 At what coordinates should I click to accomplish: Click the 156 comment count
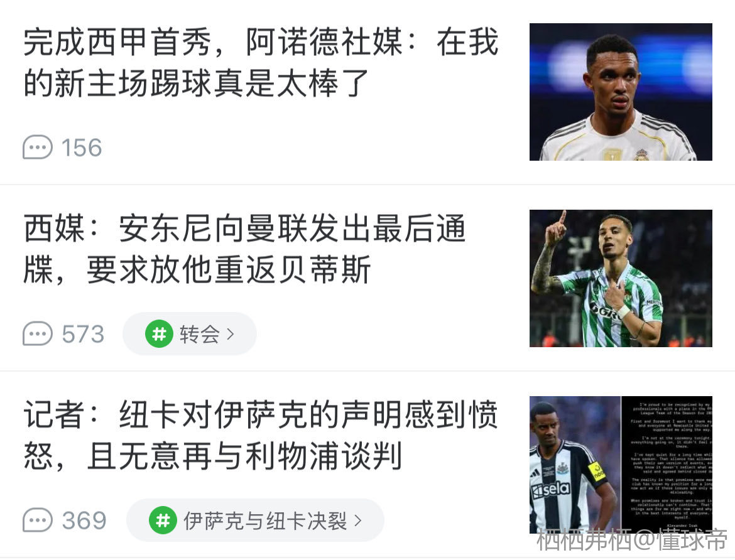pyautogui.click(x=82, y=148)
